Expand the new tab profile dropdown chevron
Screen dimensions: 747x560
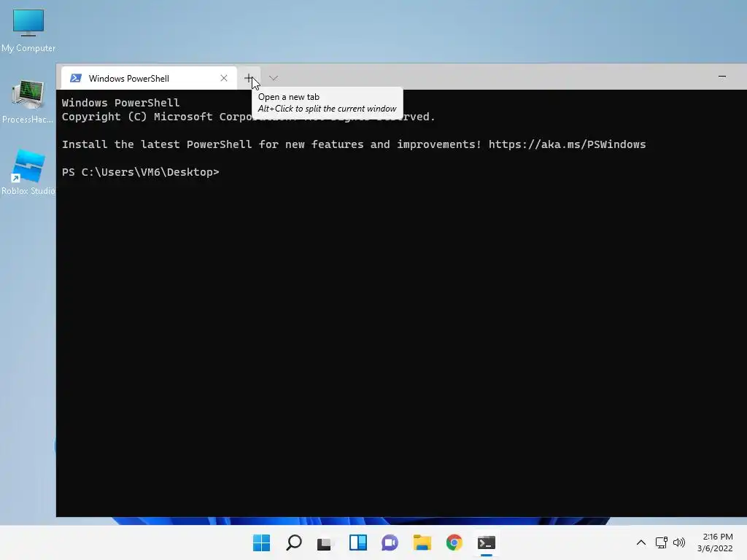(274, 78)
